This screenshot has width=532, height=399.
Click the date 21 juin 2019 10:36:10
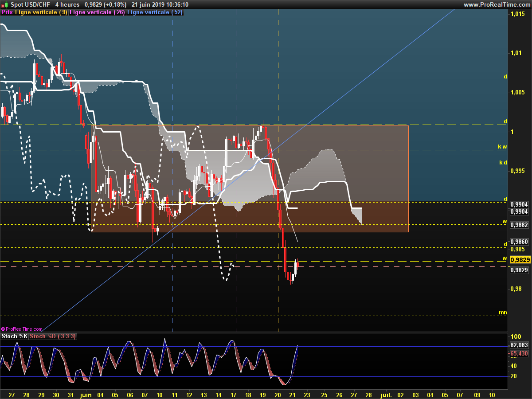tap(160, 4)
